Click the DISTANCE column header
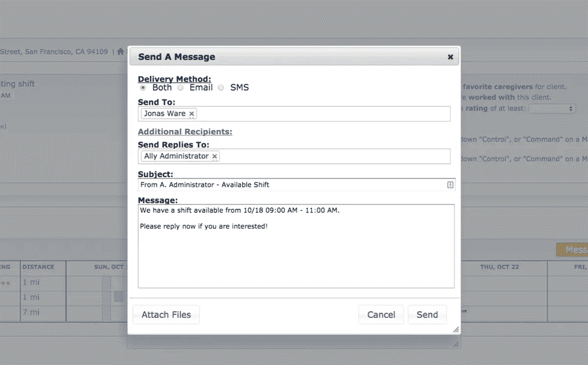The height and width of the screenshot is (365, 588). coord(38,267)
